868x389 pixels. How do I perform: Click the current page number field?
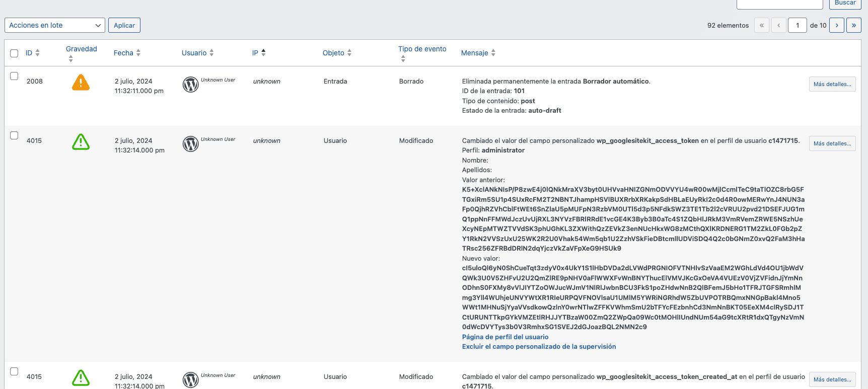(x=797, y=25)
